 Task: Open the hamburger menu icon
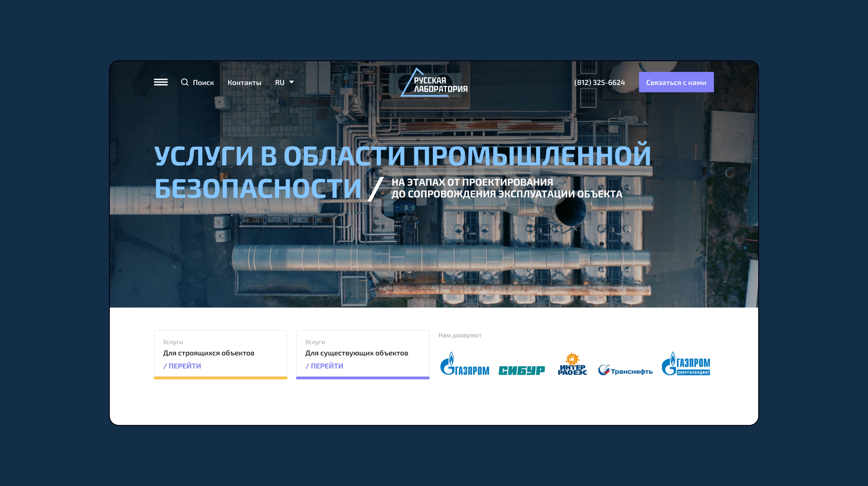pos(161,82)
